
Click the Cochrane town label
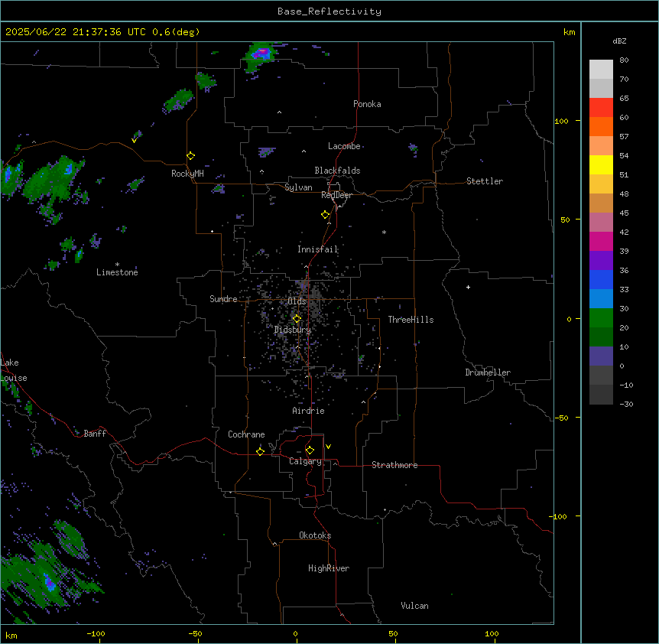pos(246,434)
